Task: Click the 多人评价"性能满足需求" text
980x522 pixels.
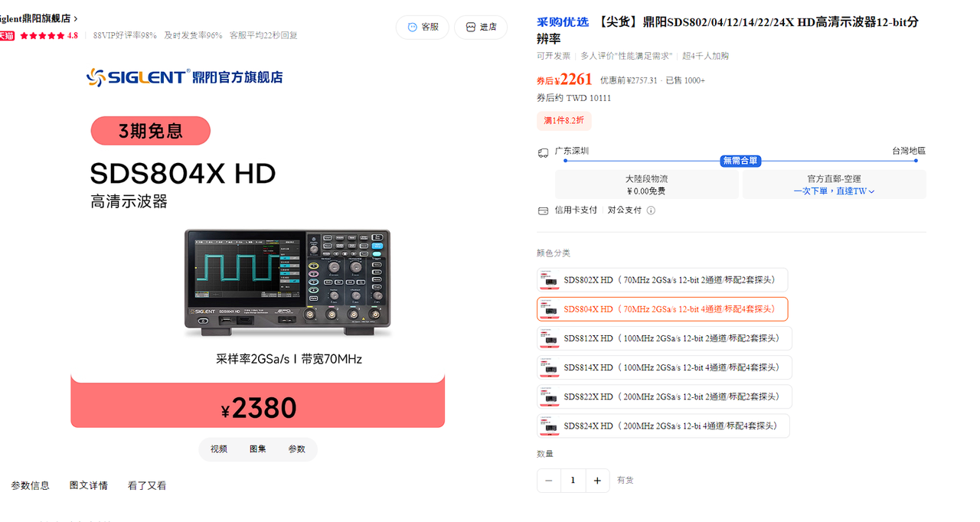Action: [x=626, y=56]
